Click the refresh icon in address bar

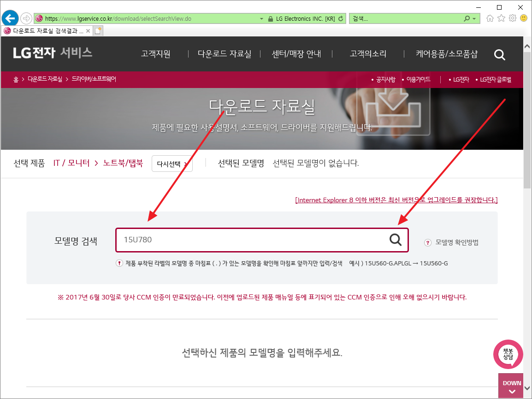pos(341,19)
